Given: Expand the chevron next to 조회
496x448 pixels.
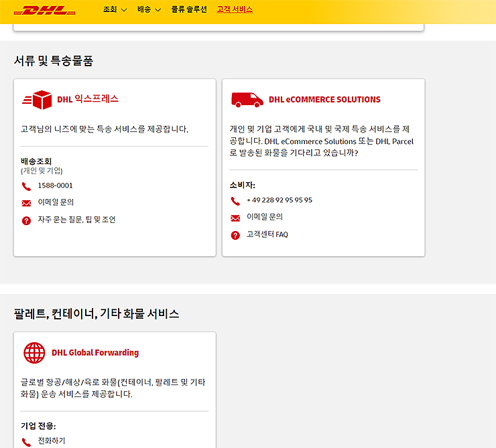Looking at the screenshot, I should pos(124,10).
